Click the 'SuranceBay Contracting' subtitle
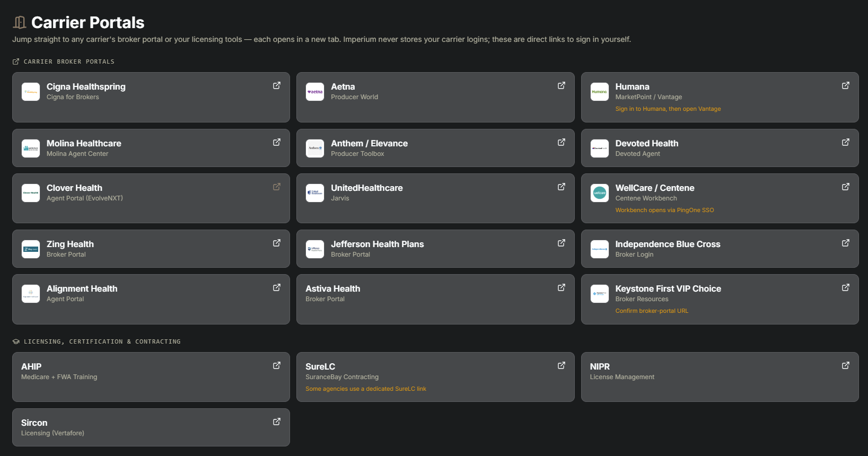868x456 pixels. point(342,377)
